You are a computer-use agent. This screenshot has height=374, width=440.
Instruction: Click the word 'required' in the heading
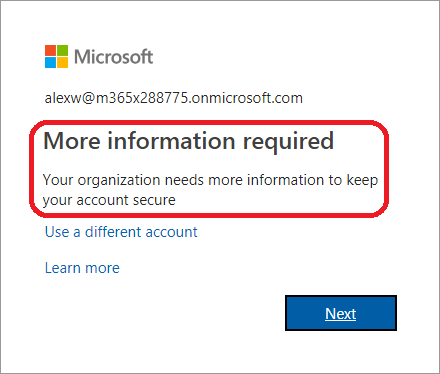[x=288, y=142]
